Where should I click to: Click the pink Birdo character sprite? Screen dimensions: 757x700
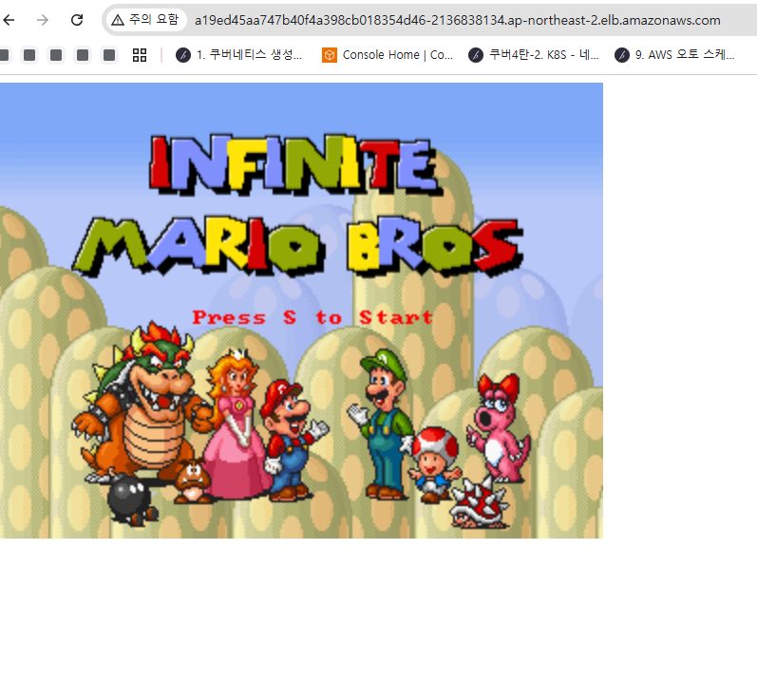tap(498, 428)
